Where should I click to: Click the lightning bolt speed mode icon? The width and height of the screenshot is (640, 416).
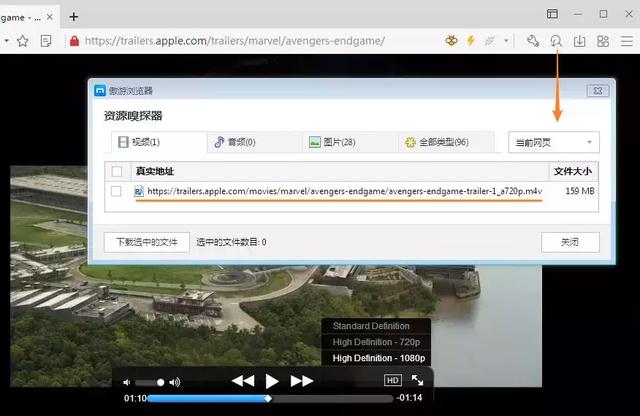pyautogui.click(x=471, y=40)
